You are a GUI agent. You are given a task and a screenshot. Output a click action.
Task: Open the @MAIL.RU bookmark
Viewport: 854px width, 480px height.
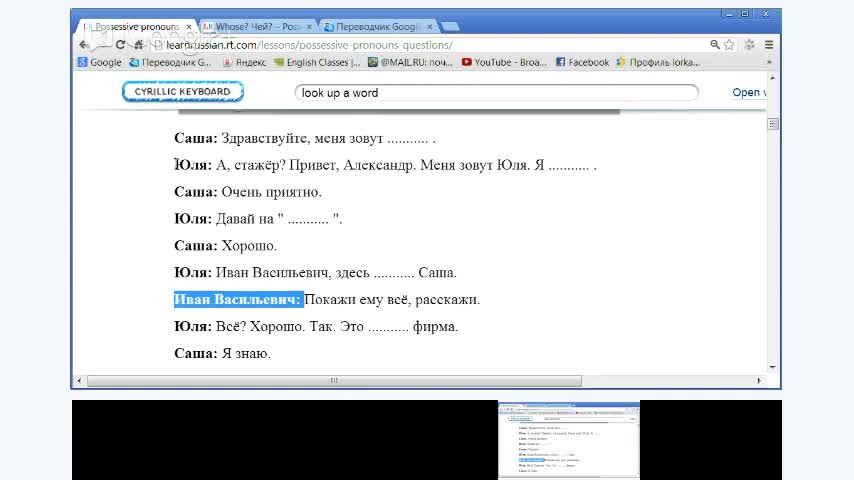[410, 62]
